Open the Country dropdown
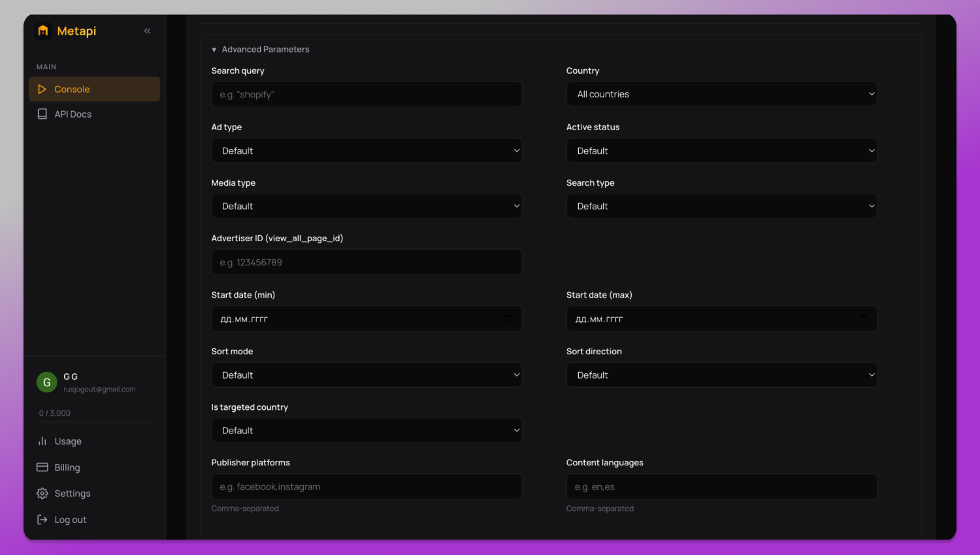This screenshot has width=980, height=555. (x=721, y=94)
